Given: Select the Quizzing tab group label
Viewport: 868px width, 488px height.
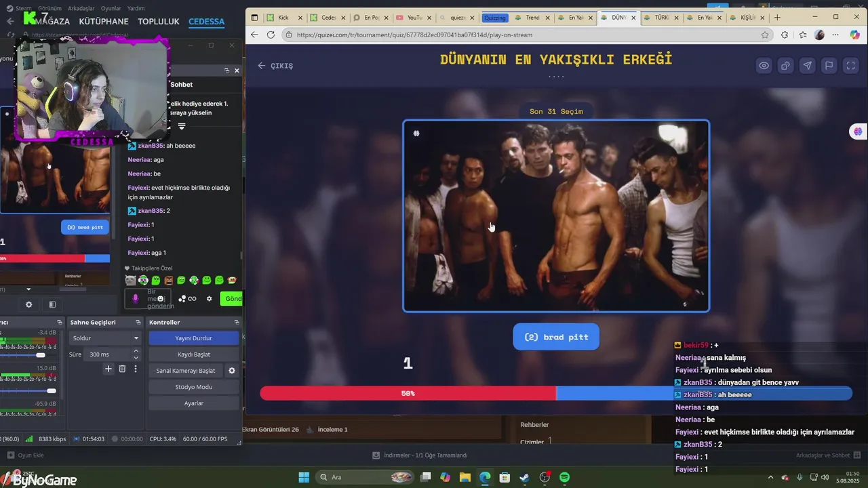Looking at the screenshot, I should (495, 18).
